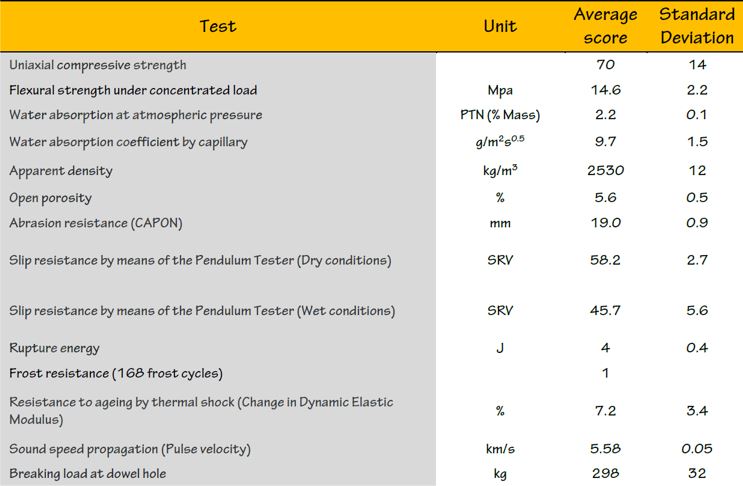
Task: Click the Unit column header
Action: [x=500, y=26]
